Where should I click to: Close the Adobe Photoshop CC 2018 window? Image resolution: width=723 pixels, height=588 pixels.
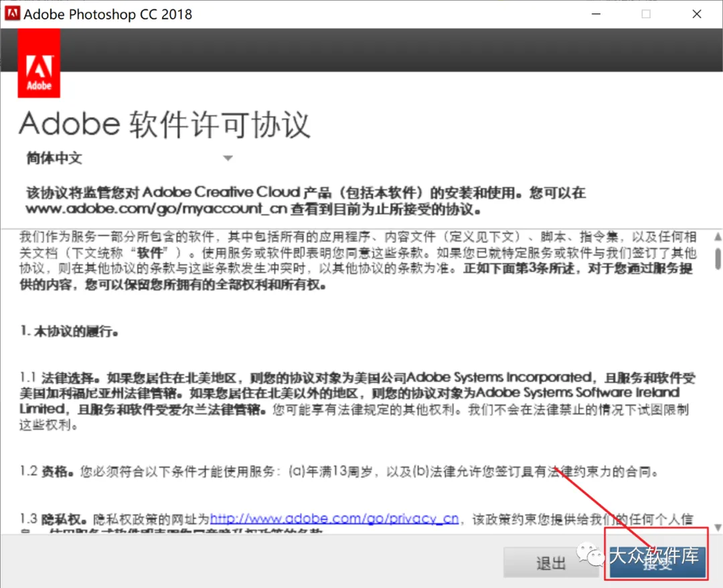697,14
